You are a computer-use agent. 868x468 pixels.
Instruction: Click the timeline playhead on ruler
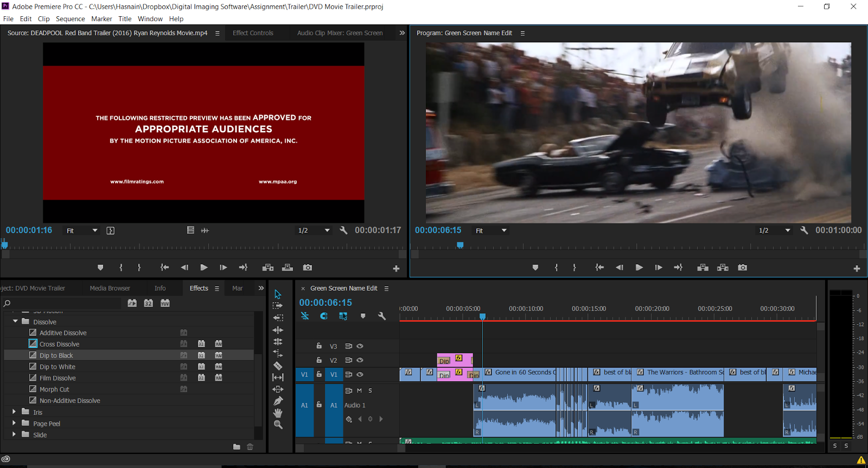click(x=482, y=317)
